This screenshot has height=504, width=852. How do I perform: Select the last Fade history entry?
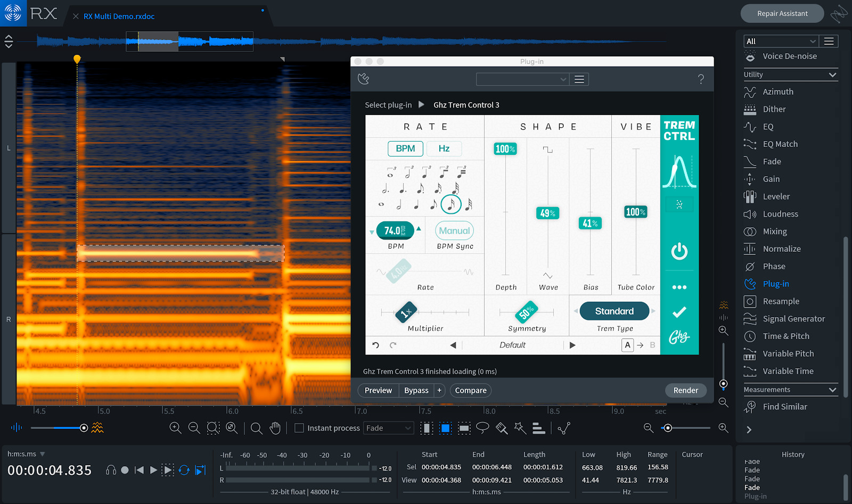(x=752, y=488)
